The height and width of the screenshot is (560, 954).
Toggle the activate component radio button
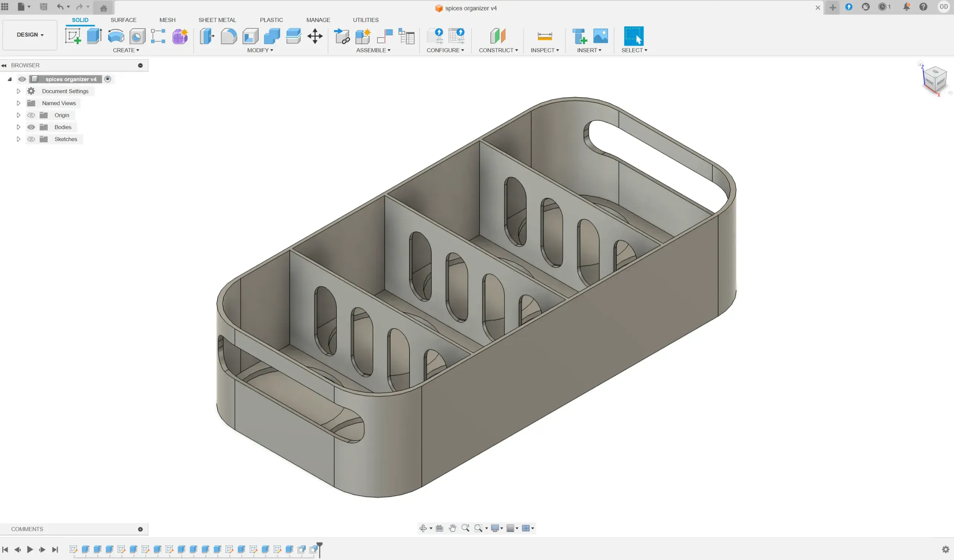(108, 79)
